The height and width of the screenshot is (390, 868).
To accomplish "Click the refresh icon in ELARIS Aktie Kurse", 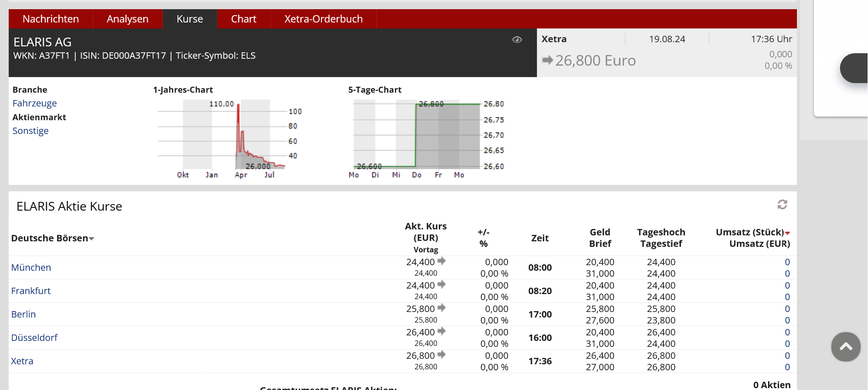I will 782,205.
